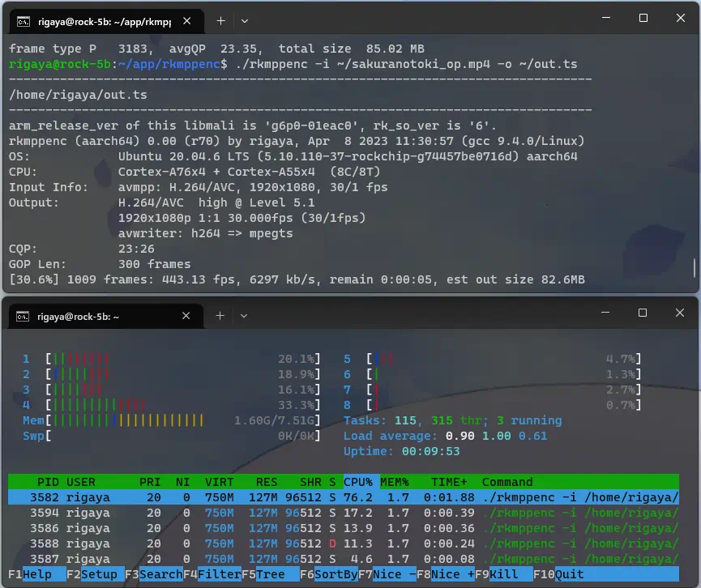
Task: Click the GOP Len: 300 frames line
Action: pyautogui.click(x=100, y=264)
